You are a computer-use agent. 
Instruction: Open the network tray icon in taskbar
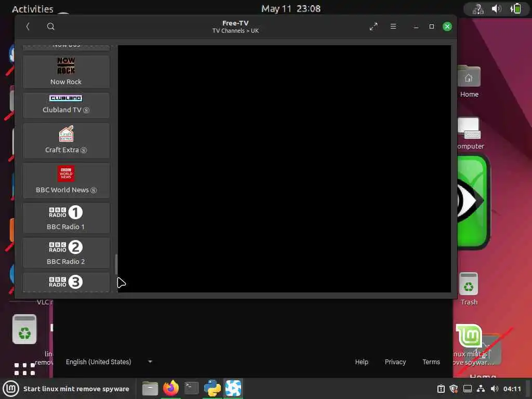481,389
